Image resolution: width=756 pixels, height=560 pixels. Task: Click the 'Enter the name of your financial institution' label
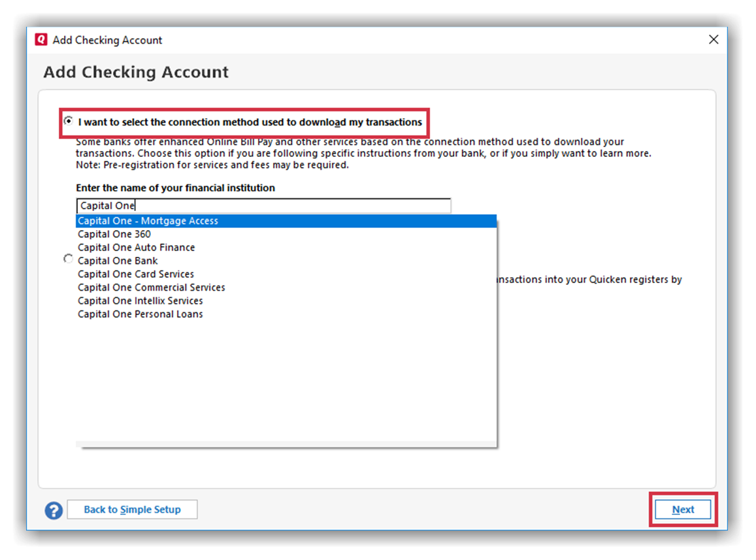175,188
